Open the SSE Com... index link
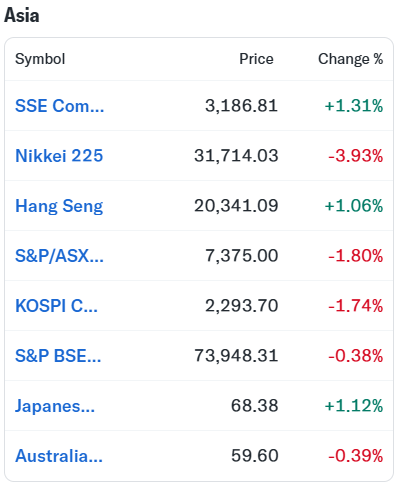Image resolution: width=414 pixels, height=495 pixels. pos(60,106)
